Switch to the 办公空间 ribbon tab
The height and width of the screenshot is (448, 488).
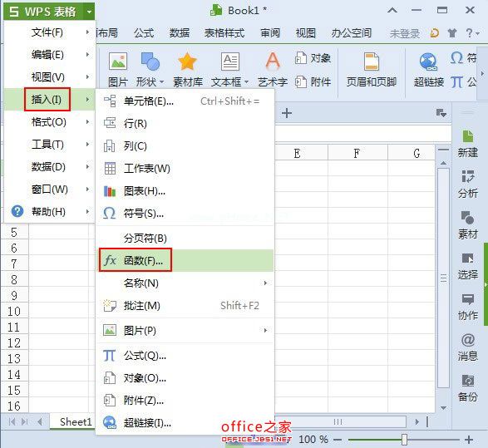point(352,32)
